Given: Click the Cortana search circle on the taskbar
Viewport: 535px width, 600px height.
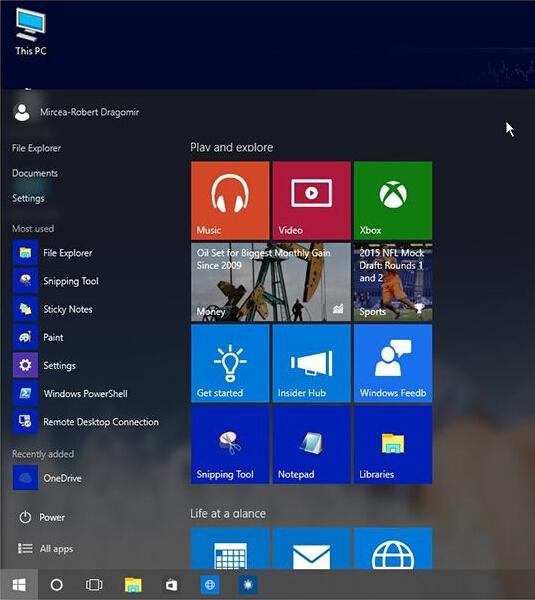Looking at the screenshot, I should pos(57,585).
